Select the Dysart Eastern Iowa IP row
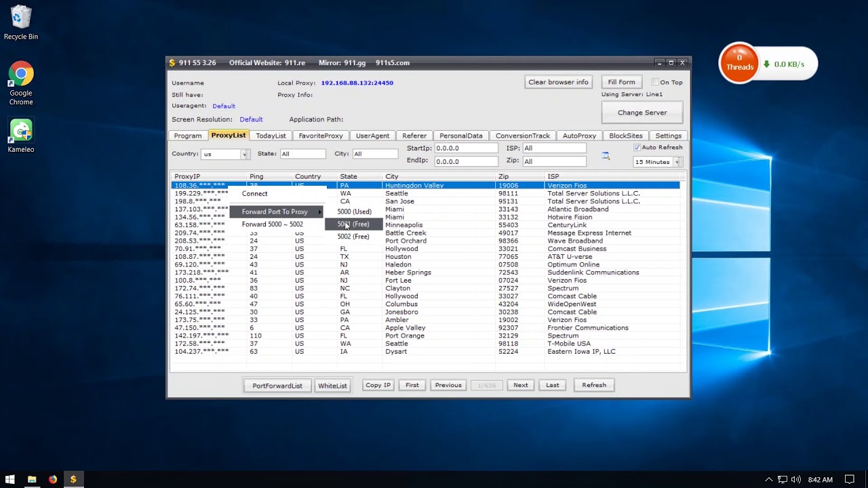This screenshot has width=868, height=488. click(425, 352)
